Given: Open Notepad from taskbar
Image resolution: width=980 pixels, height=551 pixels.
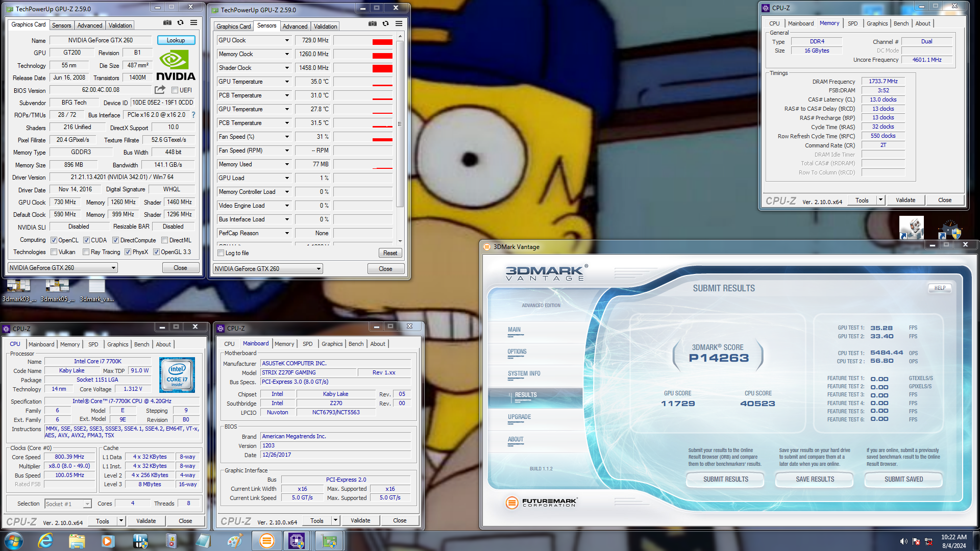Looking at the screenshot, I should pos(203,541).
